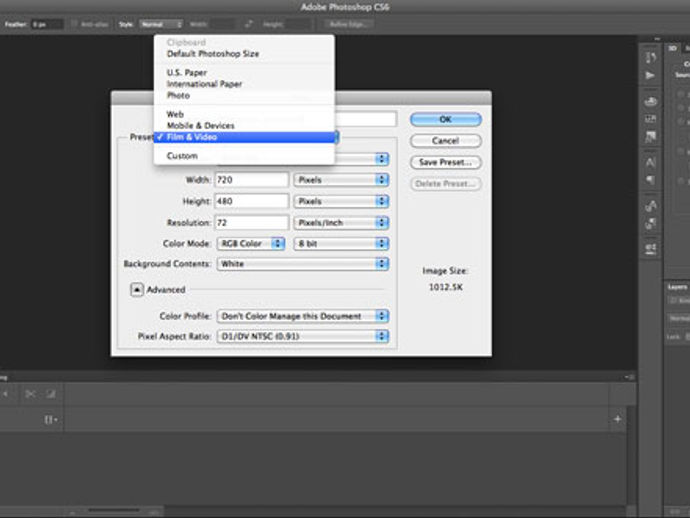Click the Width field containing 720
Screen dimensions: 690x518
pyautogui.click(x=252, y=180)
